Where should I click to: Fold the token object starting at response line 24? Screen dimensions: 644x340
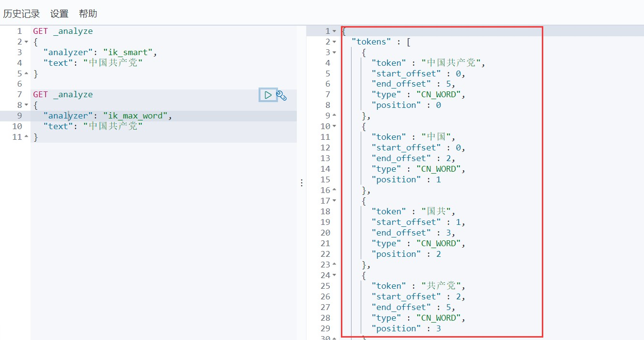[x=334, y=276]
